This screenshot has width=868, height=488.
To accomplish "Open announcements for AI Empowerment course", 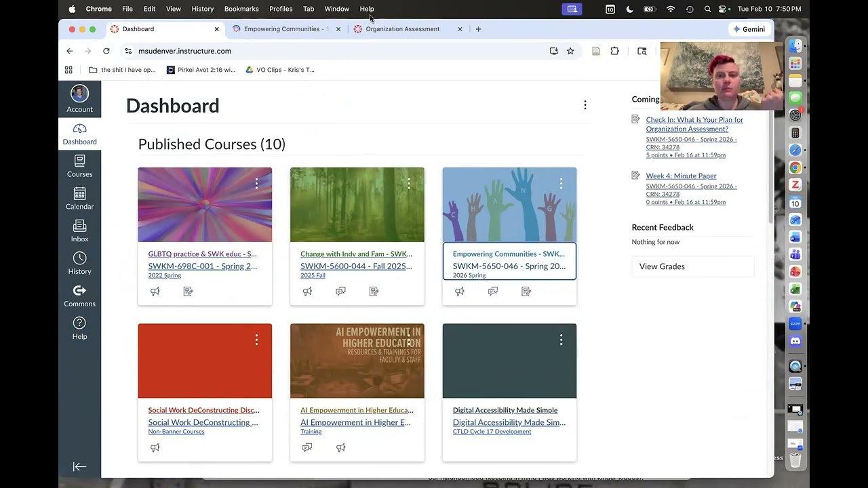I will (x=340, y=447).
